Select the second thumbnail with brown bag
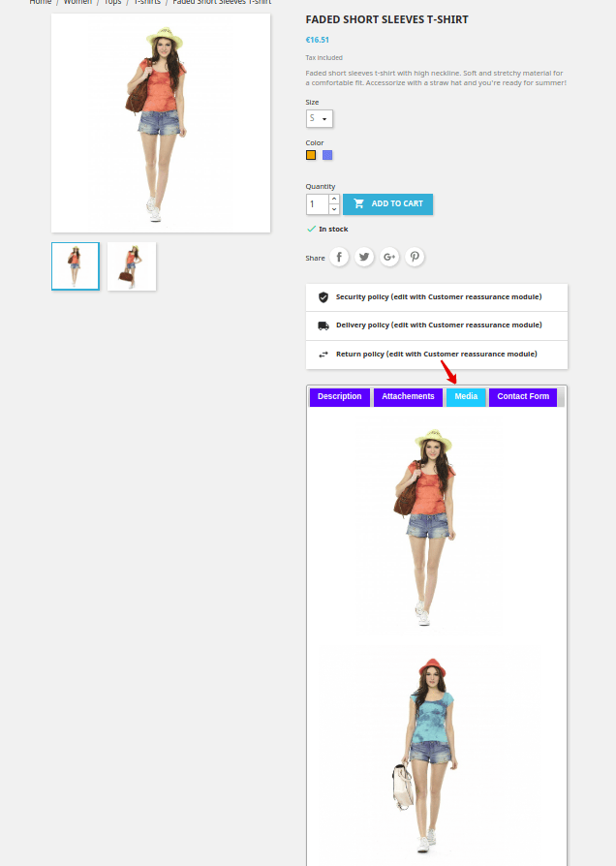 click(x=132, y=266)
